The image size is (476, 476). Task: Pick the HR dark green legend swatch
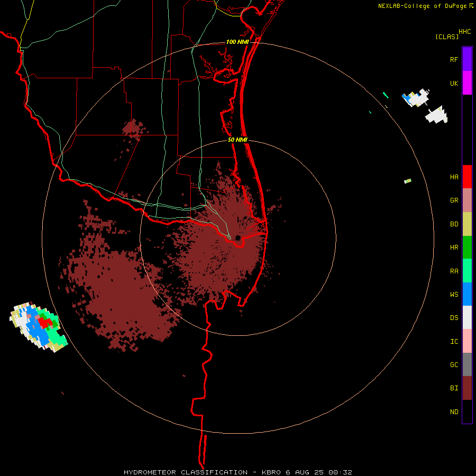pyautogui.click(x=467, y=247)
